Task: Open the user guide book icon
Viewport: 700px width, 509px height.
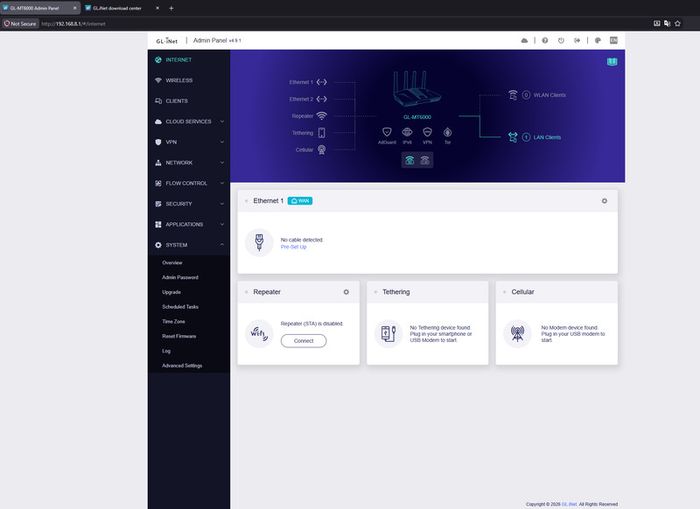Action: tap(612, 62)
